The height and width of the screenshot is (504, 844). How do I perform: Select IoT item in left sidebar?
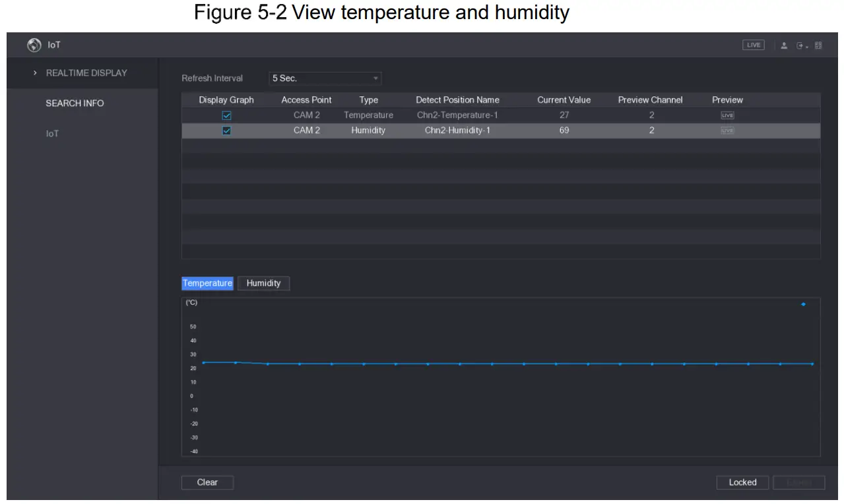coord(52,133)
